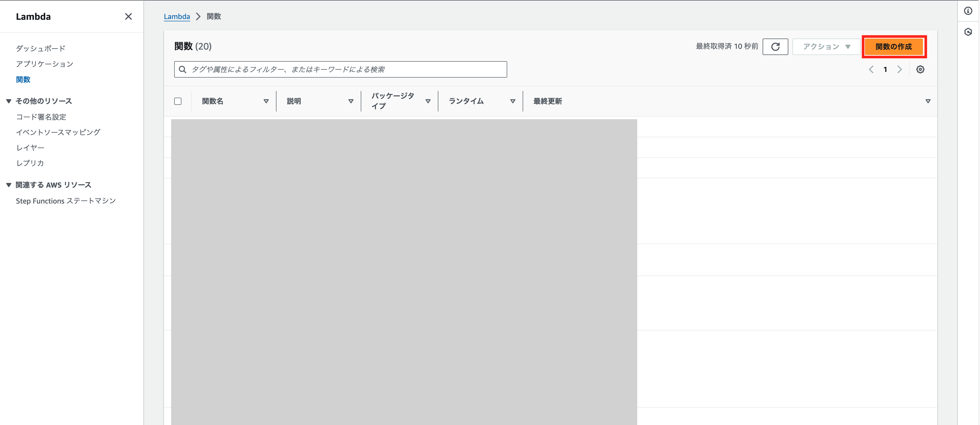The image size is (980, 425).
Task: Click the search magnifier icon
Action: coord(183,69)
